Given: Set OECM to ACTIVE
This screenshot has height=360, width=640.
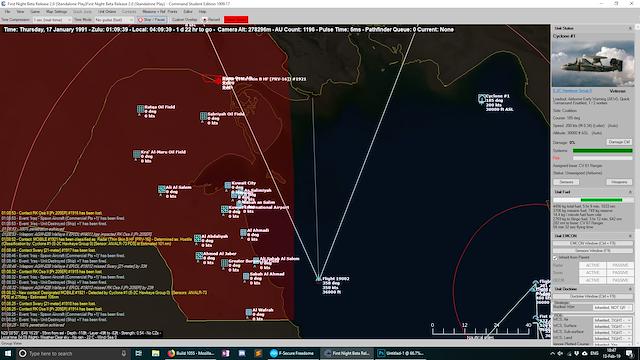Looking at the screenshot, I should coord(592,280).
